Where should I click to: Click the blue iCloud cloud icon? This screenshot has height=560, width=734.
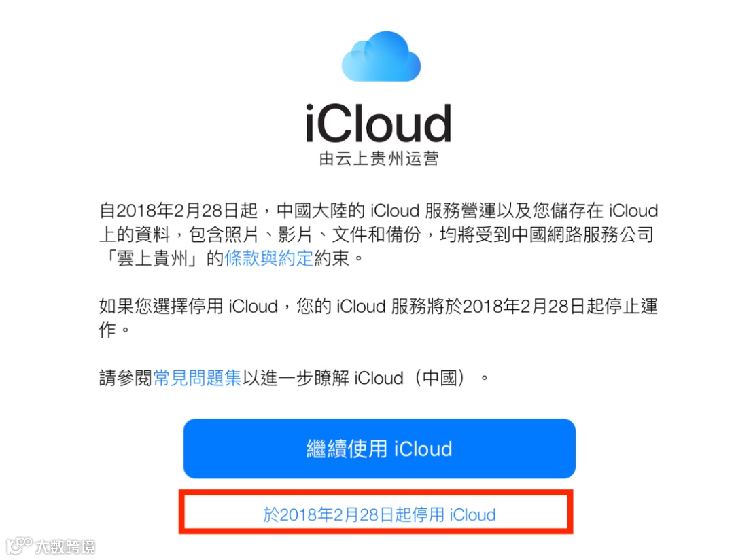[x=381, y=56]
